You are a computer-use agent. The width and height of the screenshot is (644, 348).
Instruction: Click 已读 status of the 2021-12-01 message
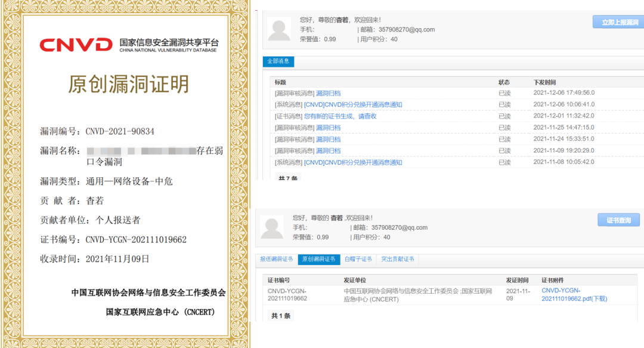(x=504, y=116)
